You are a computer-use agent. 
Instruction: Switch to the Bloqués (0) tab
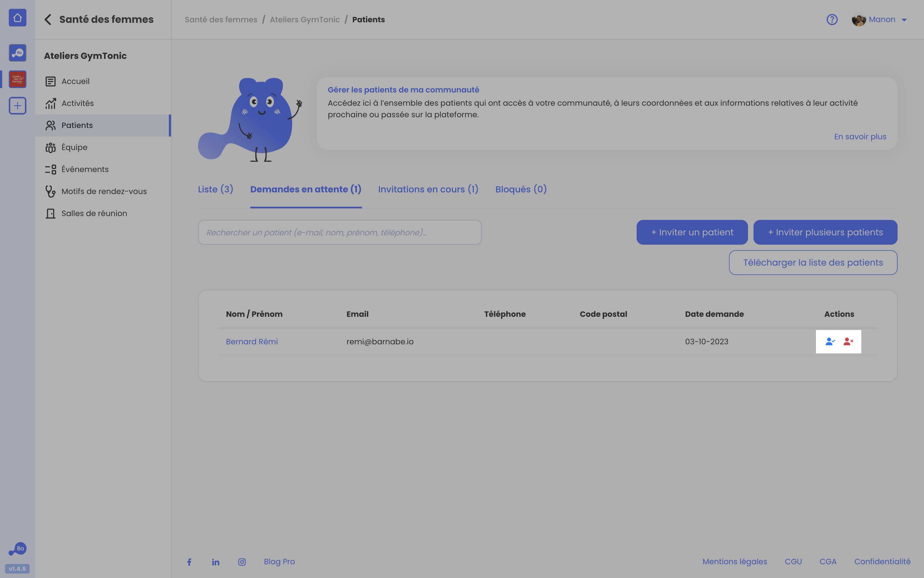[x=521, y=189]
